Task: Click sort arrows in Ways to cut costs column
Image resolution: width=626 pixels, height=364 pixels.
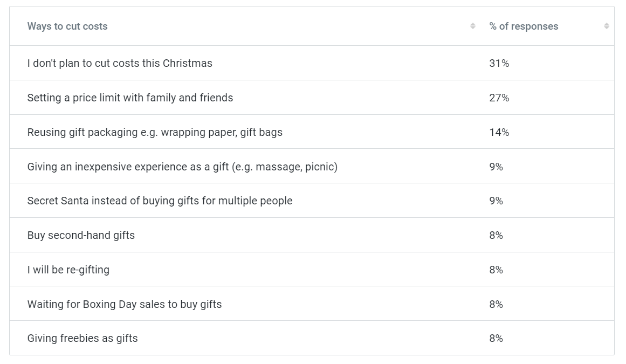Action: point(473,26)
